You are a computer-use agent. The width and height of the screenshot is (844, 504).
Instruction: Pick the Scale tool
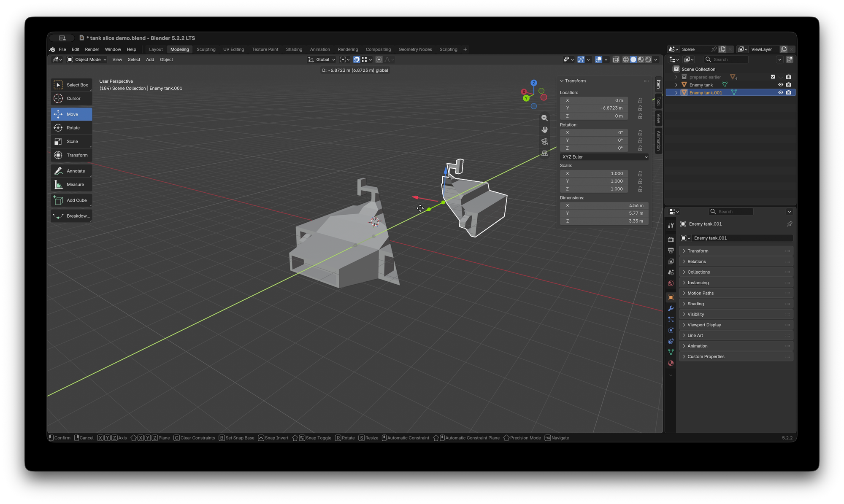(x=71, y=141)
